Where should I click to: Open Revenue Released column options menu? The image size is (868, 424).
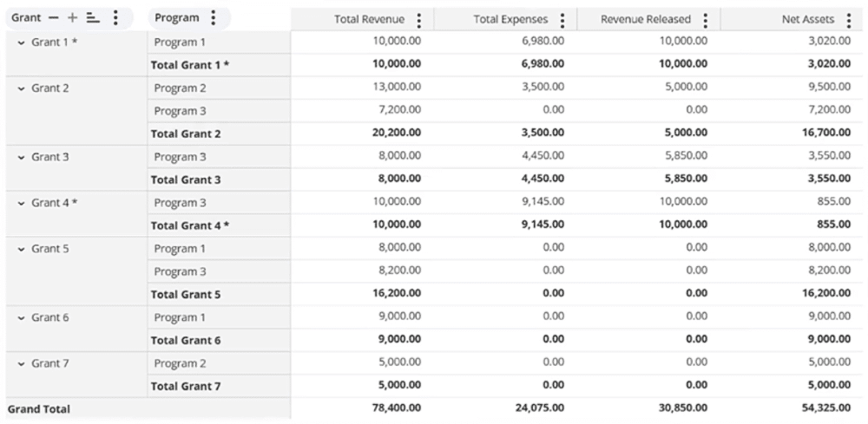point(705,21)
